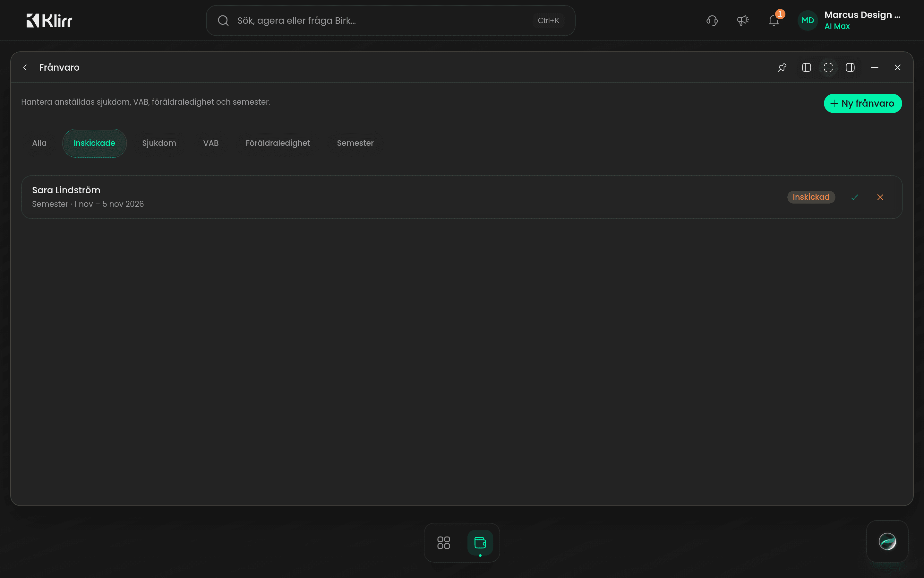Image resolution: width=924 pixels, height=578 pixels.
Task: Switch to the Föräldraledighet tab
Action: pyautogui.click(x=278, y=143)
